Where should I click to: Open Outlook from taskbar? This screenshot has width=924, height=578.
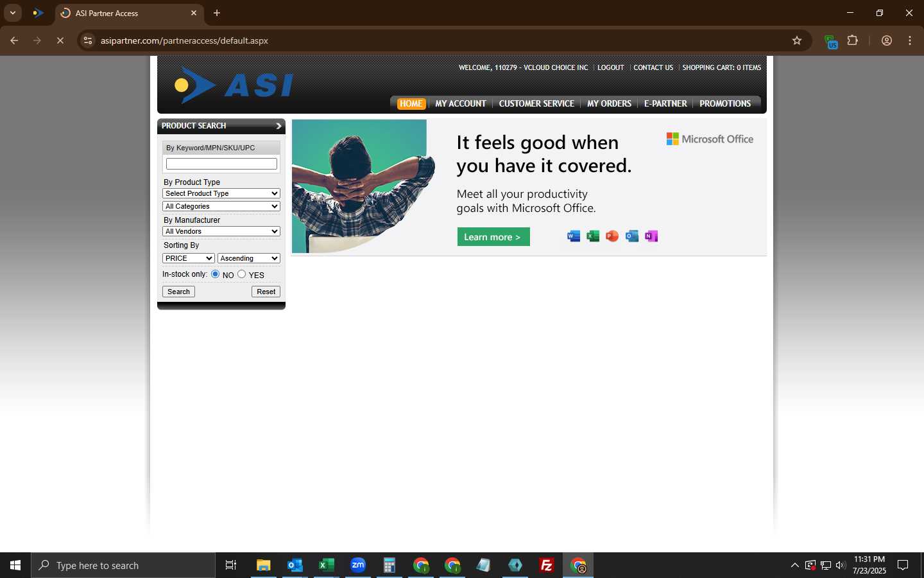[295, 565]
